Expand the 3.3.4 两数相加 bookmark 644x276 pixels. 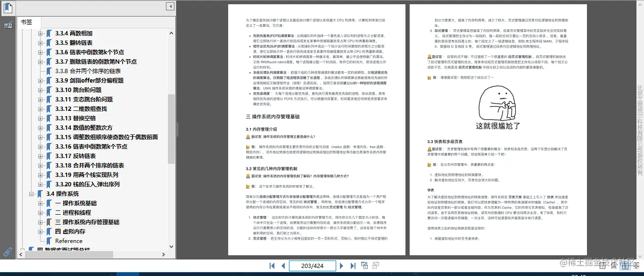[x=40, y=33]
